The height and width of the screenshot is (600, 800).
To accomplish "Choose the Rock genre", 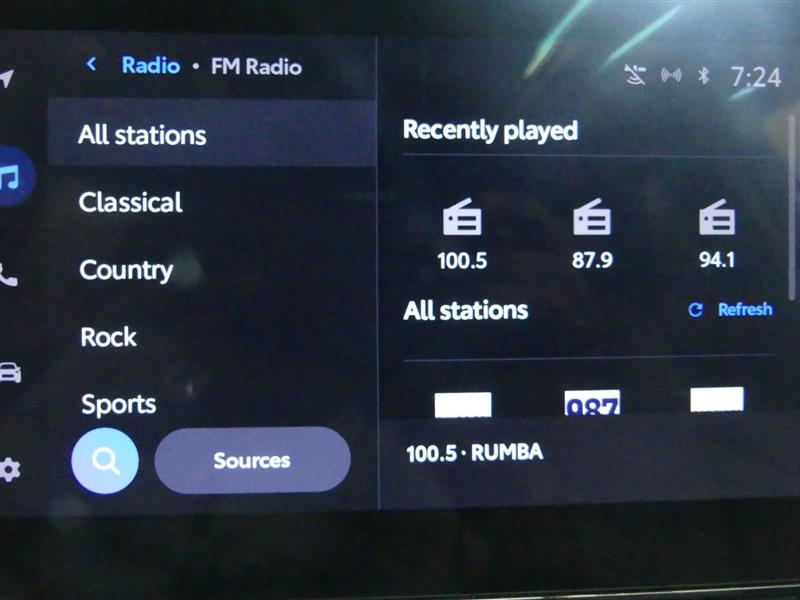I will [109, 337].
